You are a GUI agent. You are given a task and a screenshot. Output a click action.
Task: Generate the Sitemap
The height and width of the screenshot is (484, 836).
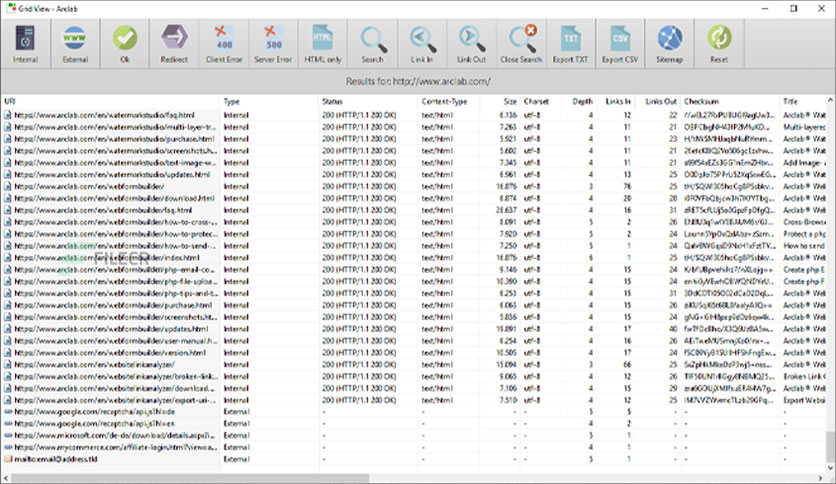tap(669, 44)
